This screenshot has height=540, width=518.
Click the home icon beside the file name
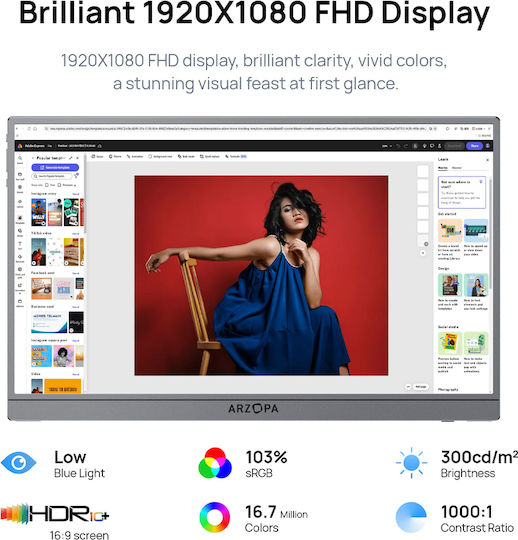(x=100, y=146)
